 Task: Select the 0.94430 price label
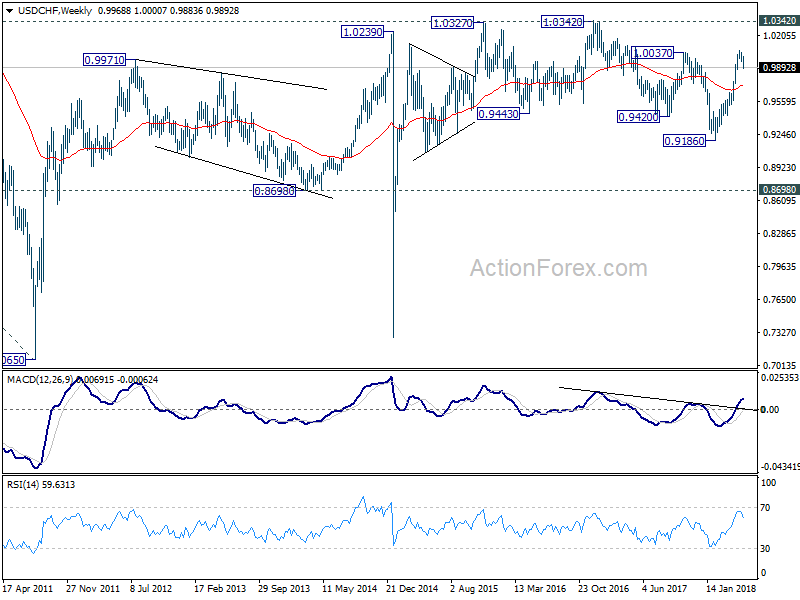tap(498, 114)
